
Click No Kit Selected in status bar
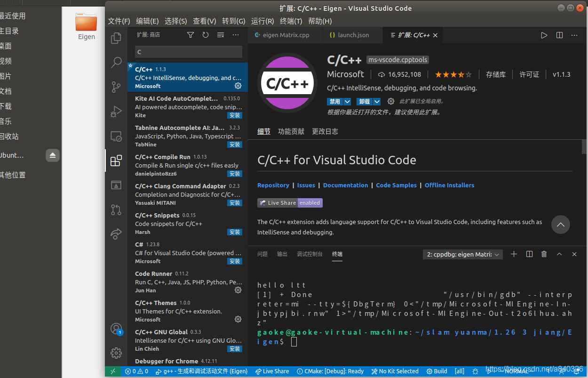(395, 371)
